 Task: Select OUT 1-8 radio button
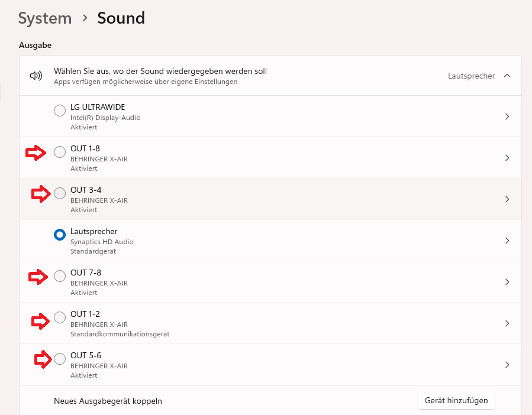click(x=60, y=152)
